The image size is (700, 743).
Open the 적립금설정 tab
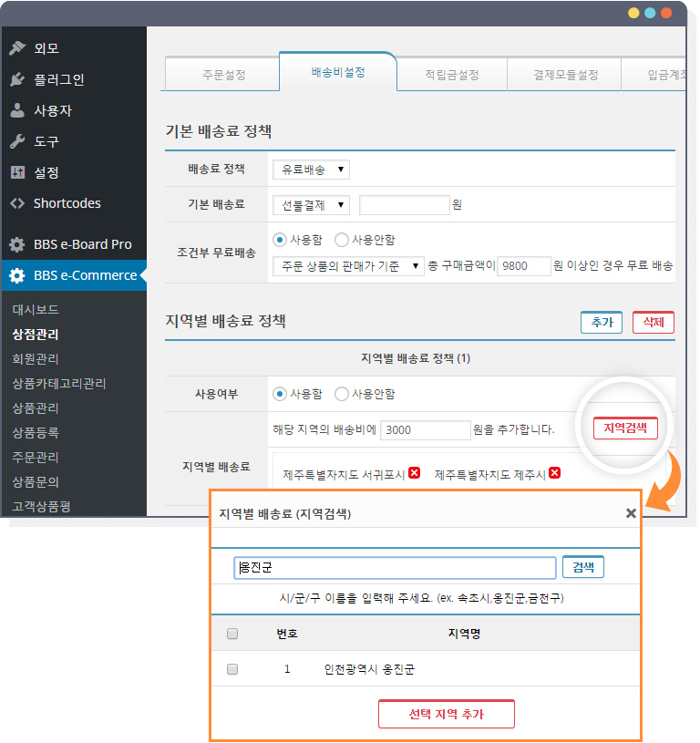(451, 75)
